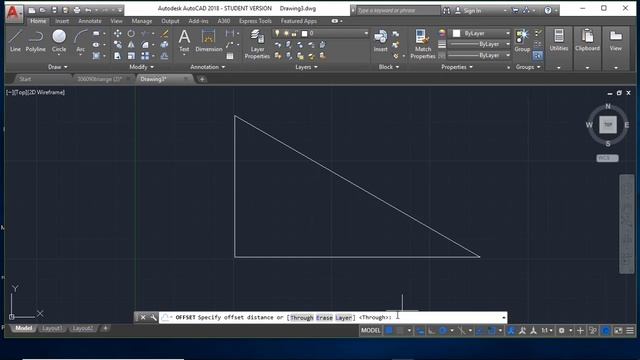The width and height of the screenshot is (640, 360).
Task: Click the customize wrench in command line
Action: pyautogui.click(x=153, y=317)
